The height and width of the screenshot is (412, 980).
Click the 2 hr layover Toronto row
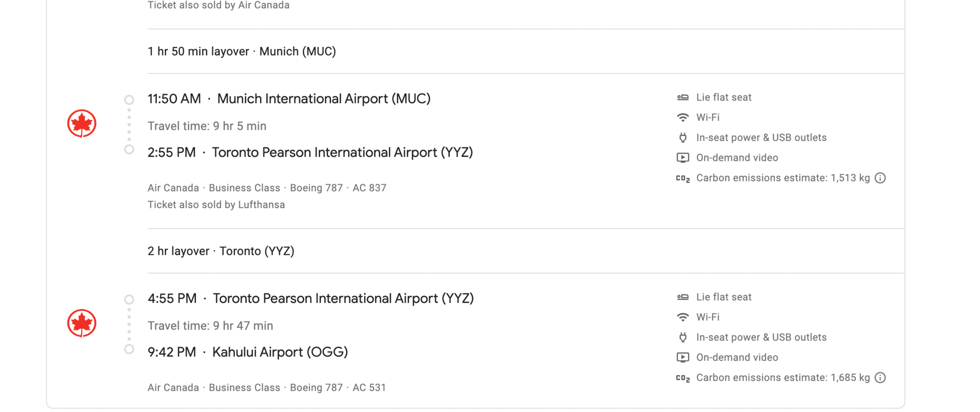[526, 251]
